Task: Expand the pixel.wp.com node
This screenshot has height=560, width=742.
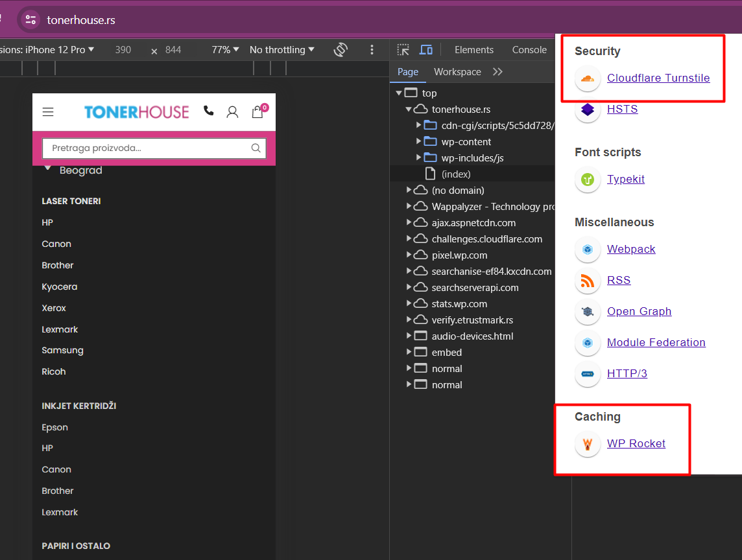Action: 409,255
